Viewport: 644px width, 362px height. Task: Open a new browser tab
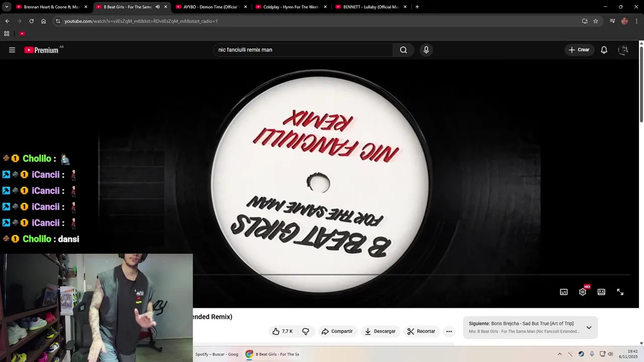pos(417,7)
